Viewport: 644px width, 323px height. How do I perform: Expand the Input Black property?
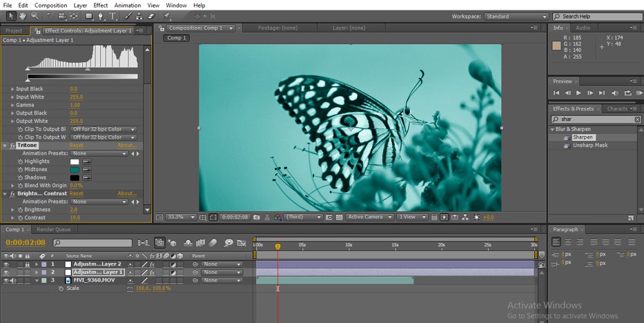click(x=12, y=89)
